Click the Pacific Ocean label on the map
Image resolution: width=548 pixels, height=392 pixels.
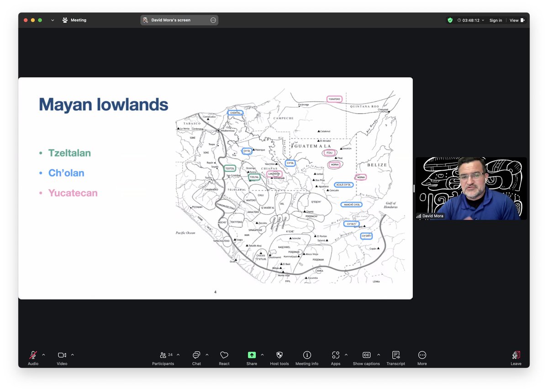pos(185,233)
